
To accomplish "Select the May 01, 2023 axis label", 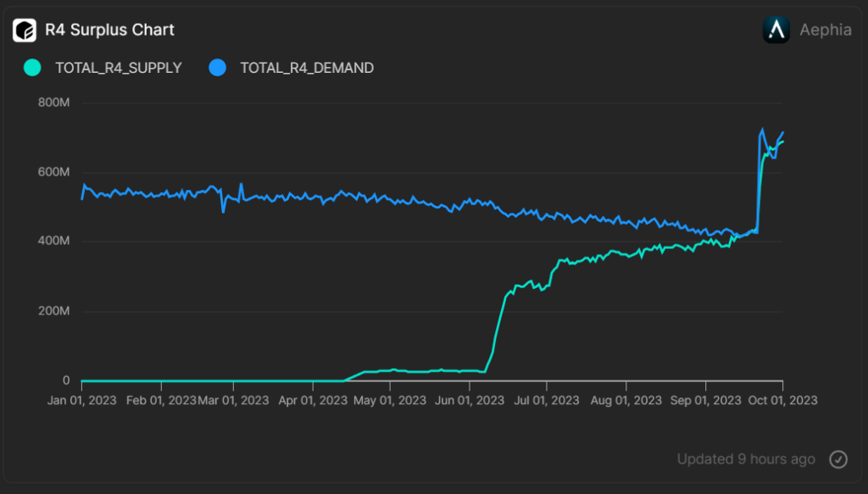I will coord(390,400).
